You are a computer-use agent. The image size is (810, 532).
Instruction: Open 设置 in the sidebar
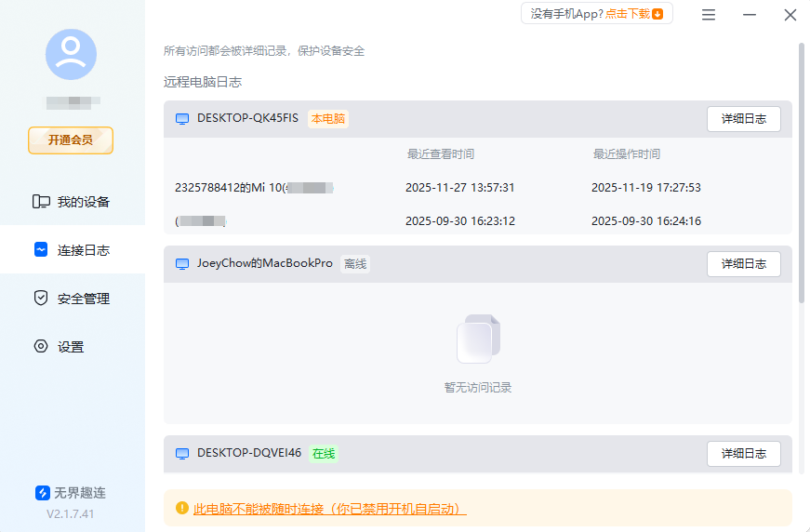[x=73, y=347]
